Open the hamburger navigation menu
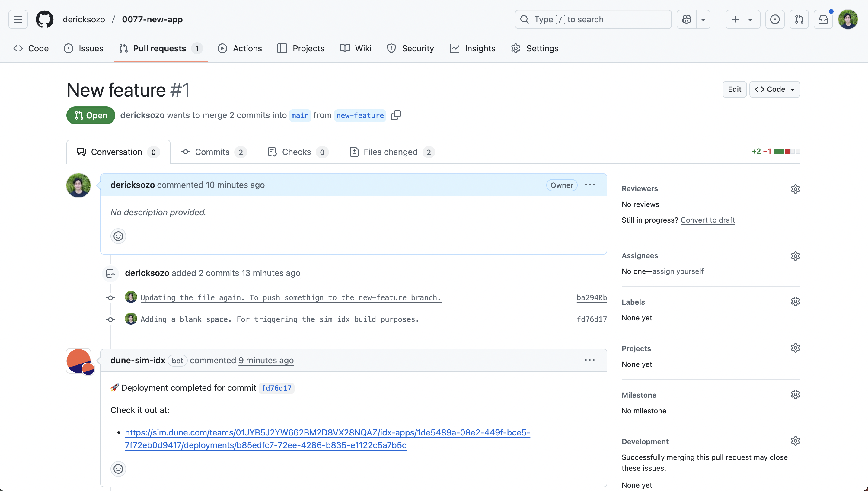 coord(18,20)
